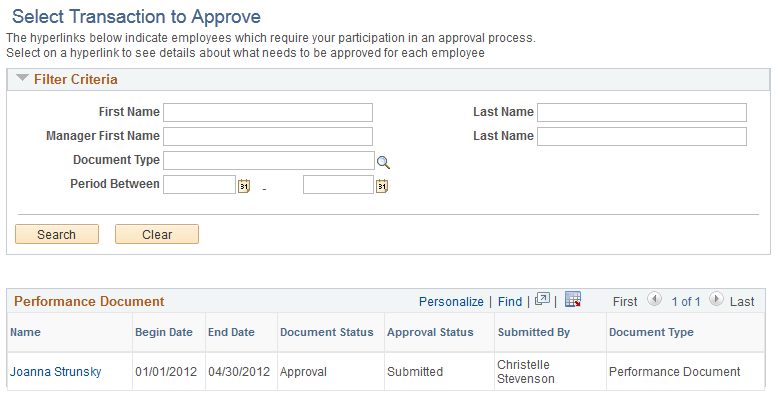The width and height of the screenshot is (783, 402).
Task: Show the previous row arrow icon
Action: point(654,300)
